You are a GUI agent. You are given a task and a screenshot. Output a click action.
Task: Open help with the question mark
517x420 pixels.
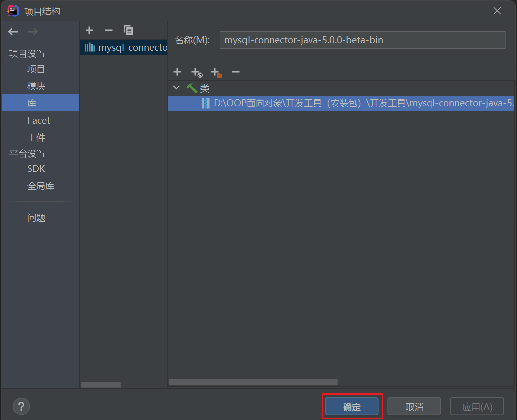(x=21, y=406)
